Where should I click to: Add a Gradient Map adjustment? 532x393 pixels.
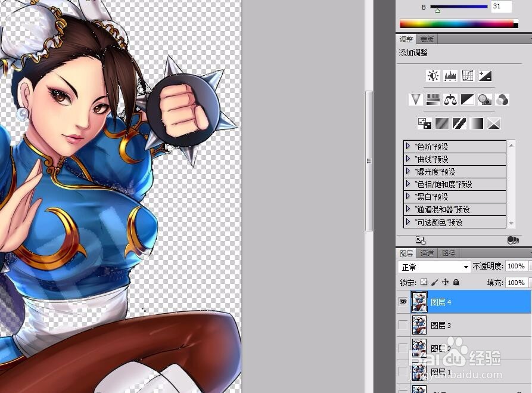click(477, 123)
